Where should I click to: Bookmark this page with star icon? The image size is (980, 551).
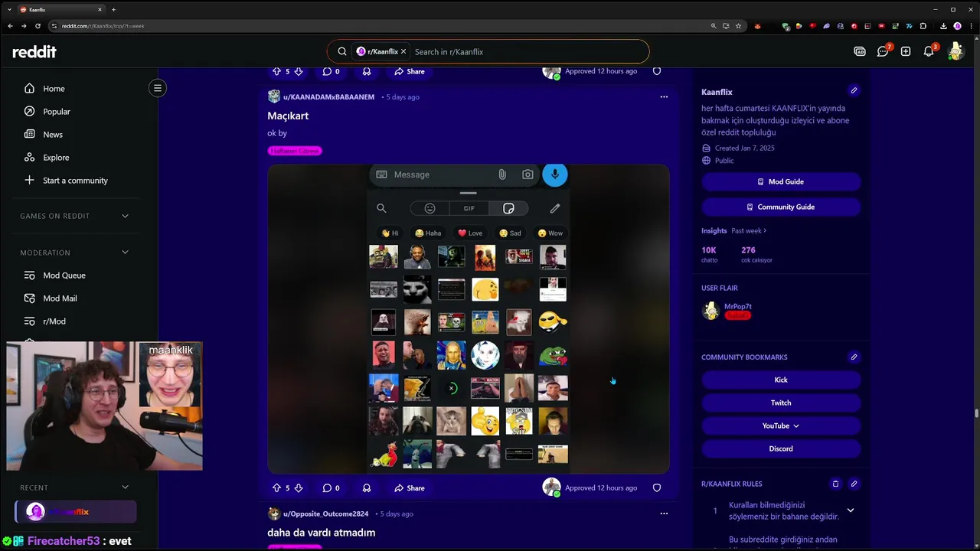tap(738, 26)
